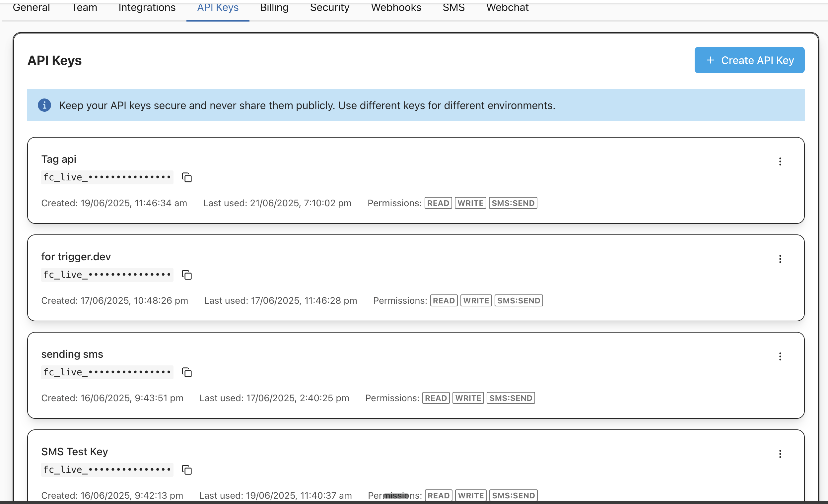
Task: Open the Security tab
Action: click(330, 7)
